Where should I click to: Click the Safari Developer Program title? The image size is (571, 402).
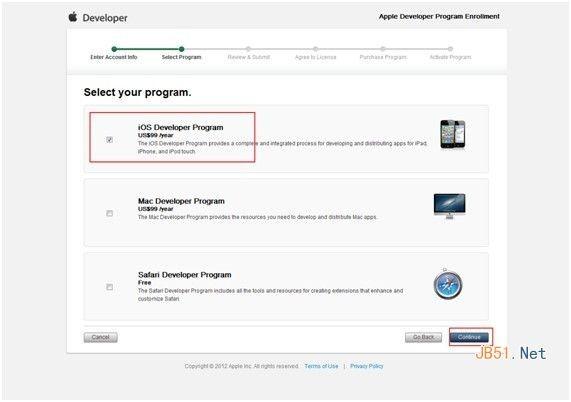tap(185, 275)
